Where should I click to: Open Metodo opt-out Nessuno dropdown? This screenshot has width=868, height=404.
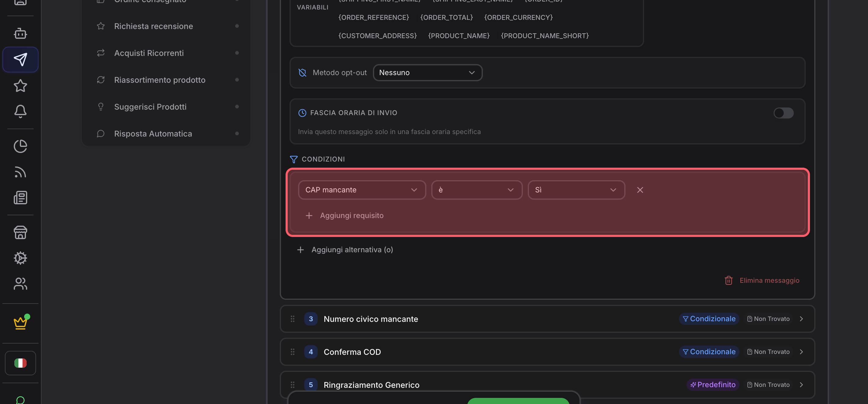[x=428, y=72]
